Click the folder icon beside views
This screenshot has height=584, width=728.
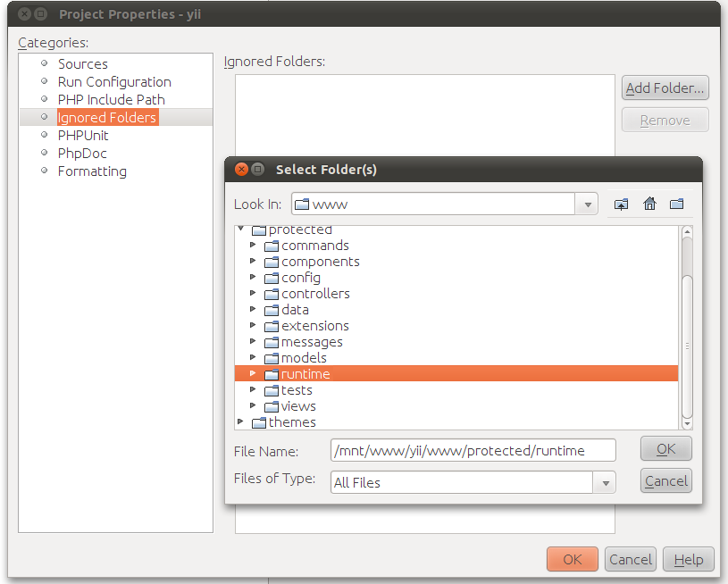[x=272, y=406]
